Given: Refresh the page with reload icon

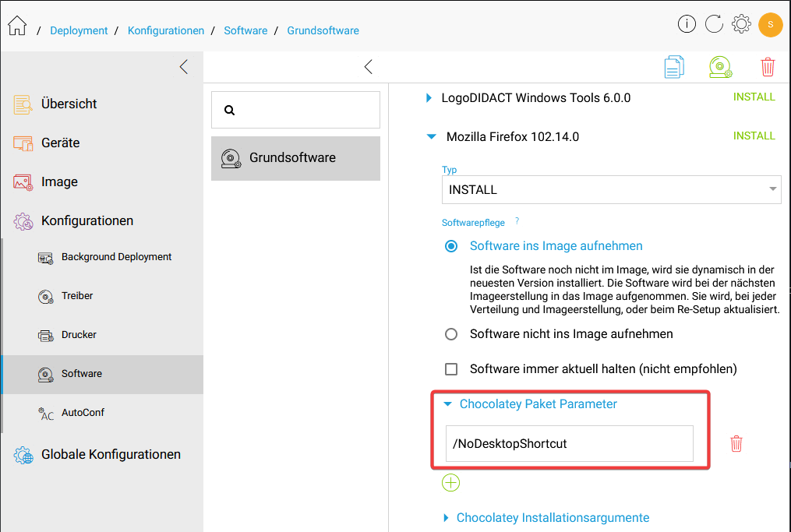Looking at the screenshot, I should pyautogui.click(x=714, y=23).
